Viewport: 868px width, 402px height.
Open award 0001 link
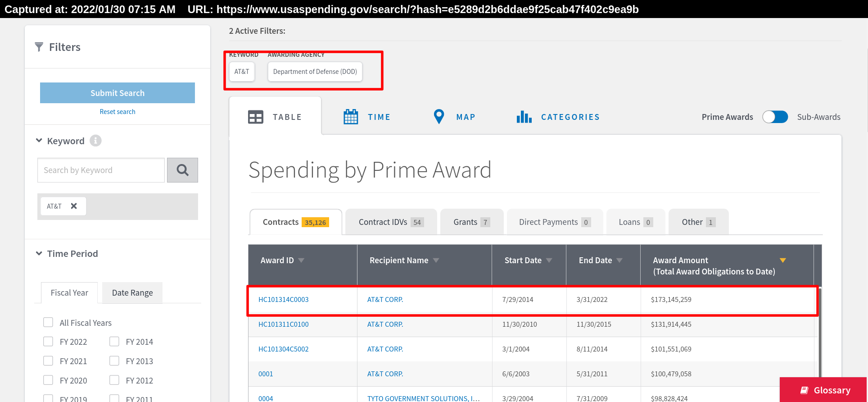pyautogui.click(x=266, y=374)
